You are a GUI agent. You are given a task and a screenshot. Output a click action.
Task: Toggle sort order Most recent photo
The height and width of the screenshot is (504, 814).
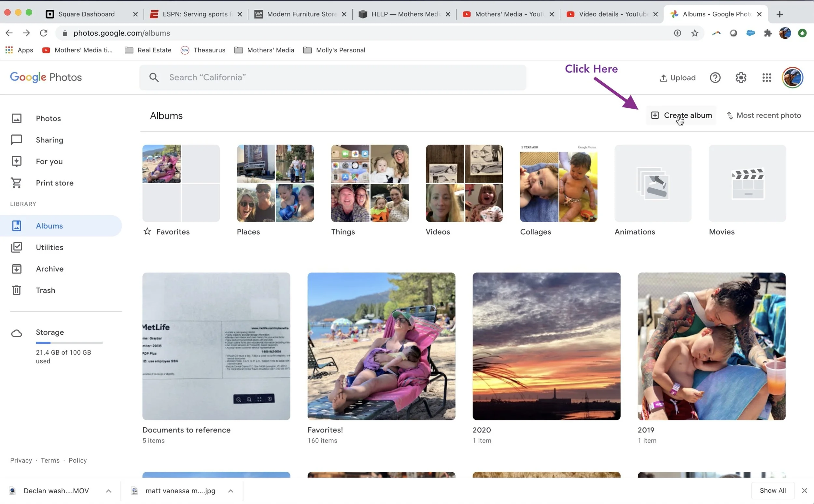tap(764, 115)
